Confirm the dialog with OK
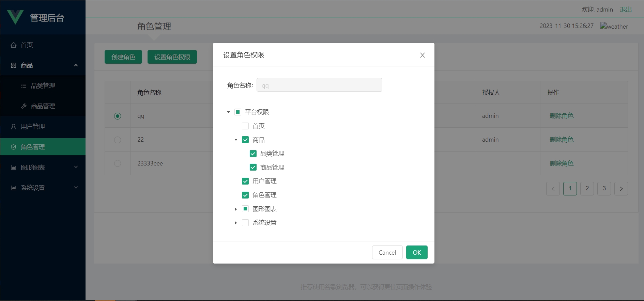 pyautogui.click(x=417, y=252)
